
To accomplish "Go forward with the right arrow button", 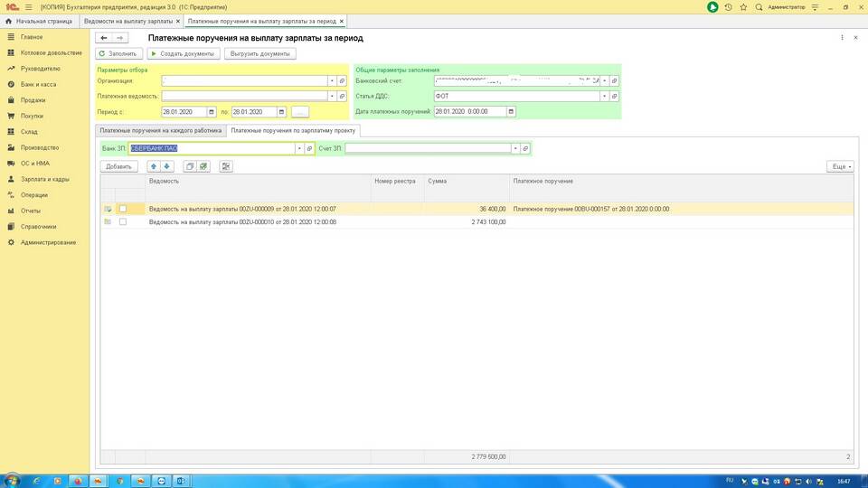I will 120,38.
